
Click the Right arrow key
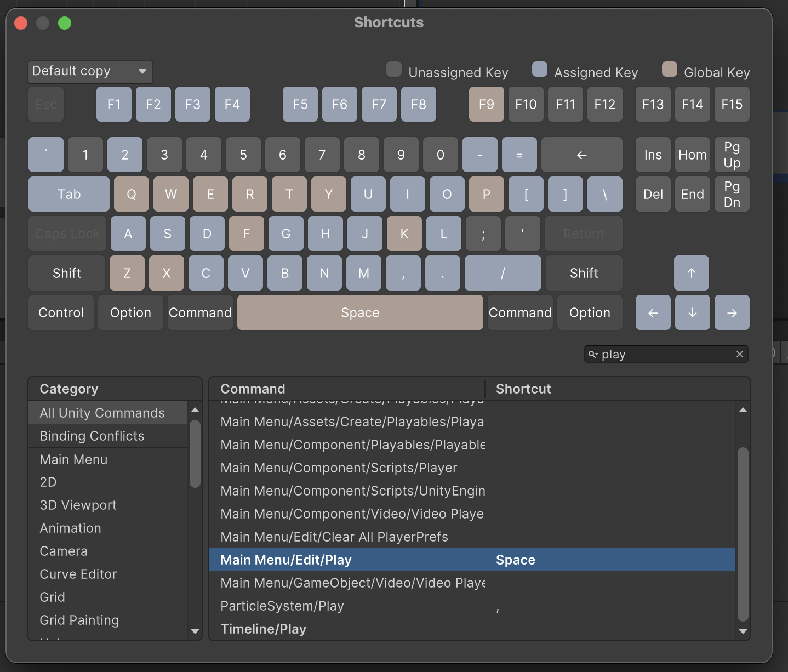coord(732,312)
